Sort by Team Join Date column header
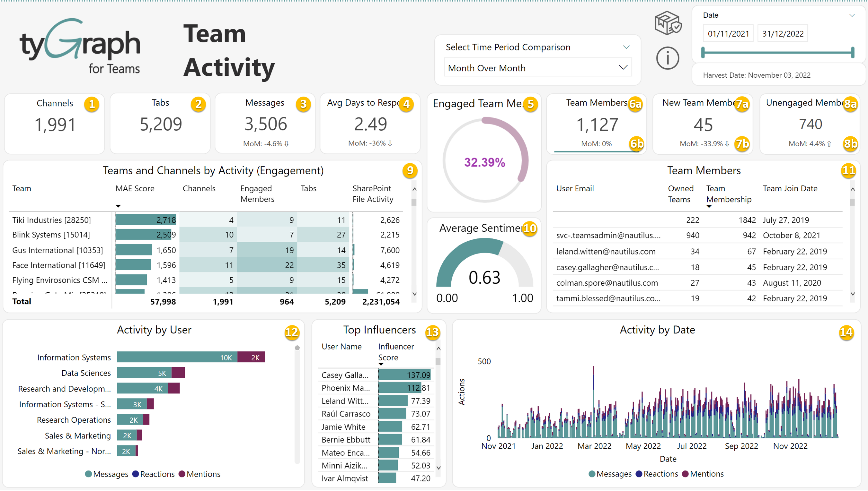 point(790,188)
